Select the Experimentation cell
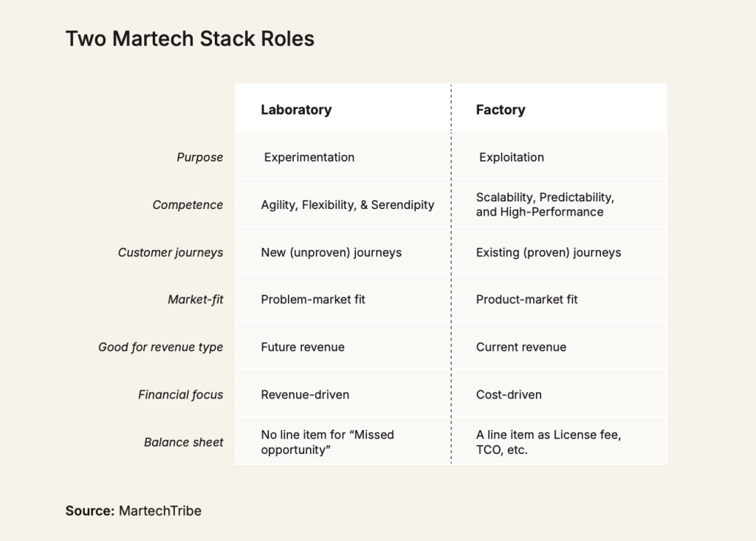Image resolution: width=756 pixels, height=541 pixels. pos(309,157)
